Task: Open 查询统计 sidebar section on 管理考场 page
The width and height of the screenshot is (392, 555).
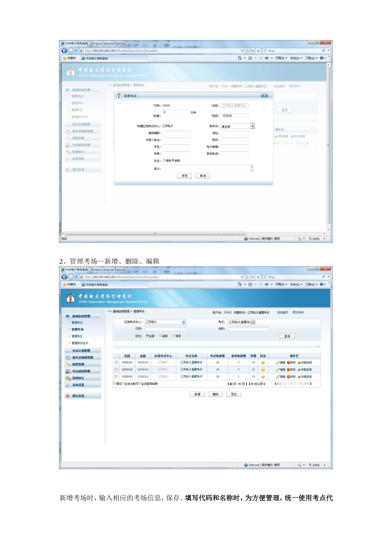Action: click(83, 378)
